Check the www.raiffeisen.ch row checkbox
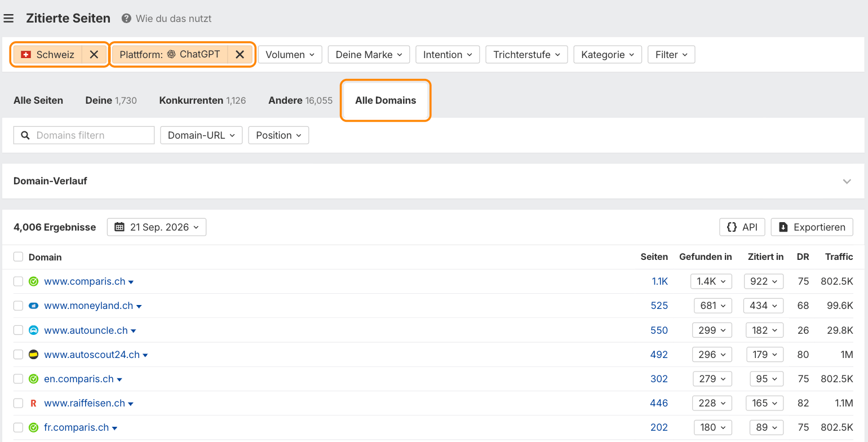 click(18, 403)
